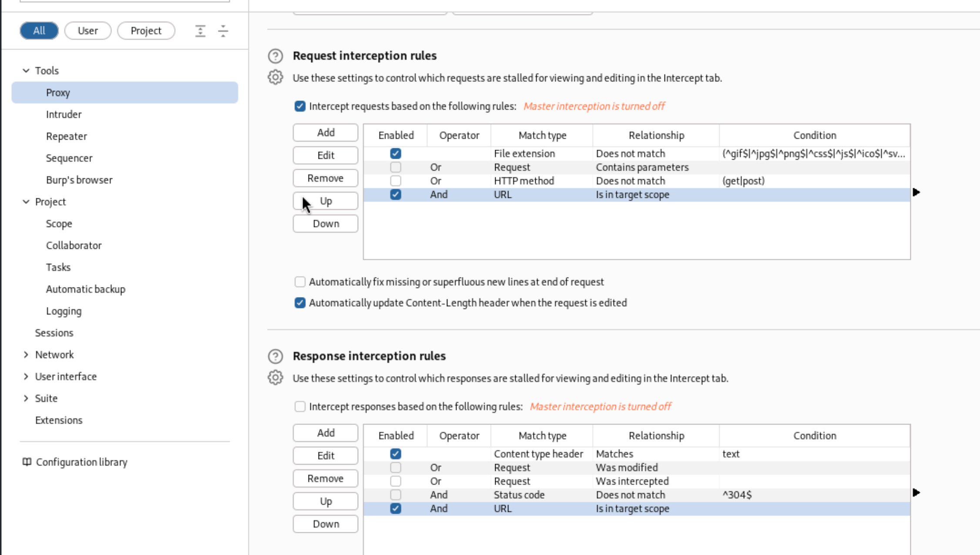This screenshot has height=555, width=980.
Task: Disable intercept requests based on rules checkbox
Action: pos(300,106)
